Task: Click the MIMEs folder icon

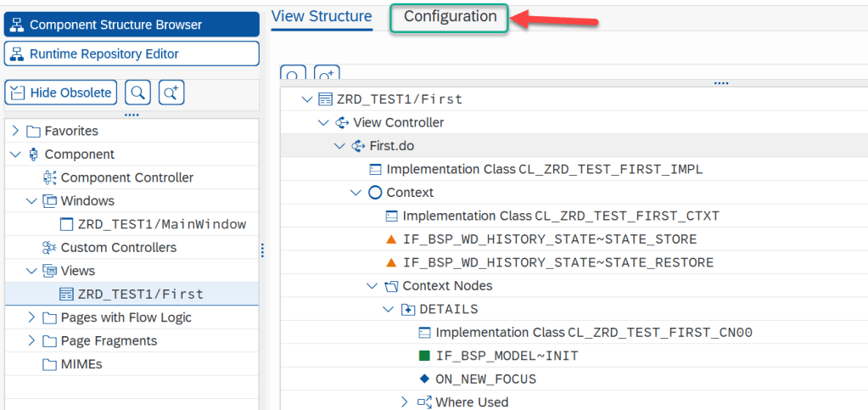Action: pos(50,364)
